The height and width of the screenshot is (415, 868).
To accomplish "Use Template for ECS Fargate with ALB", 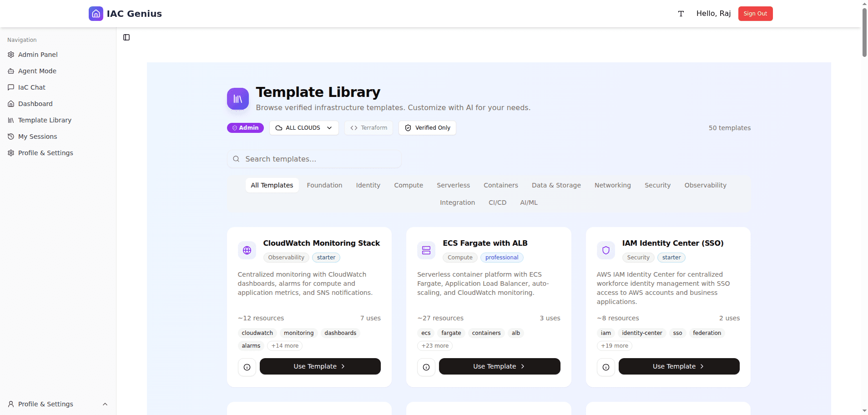I will pos(499,366).
